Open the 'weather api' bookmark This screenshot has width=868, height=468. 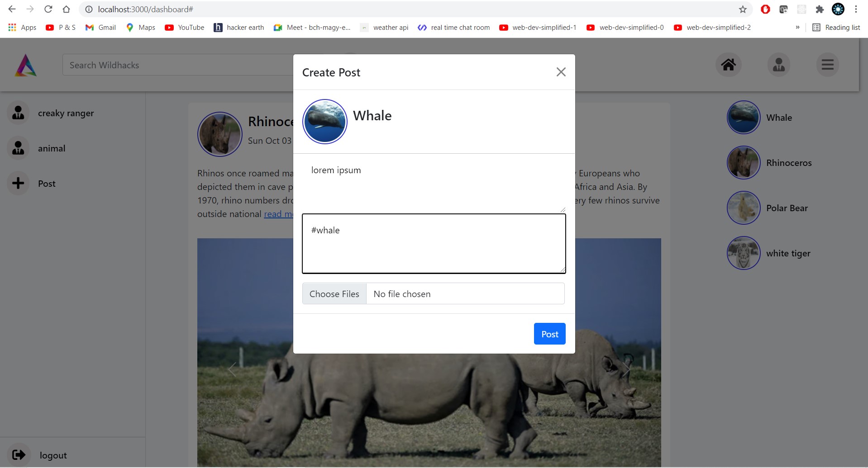click(384, 28)
